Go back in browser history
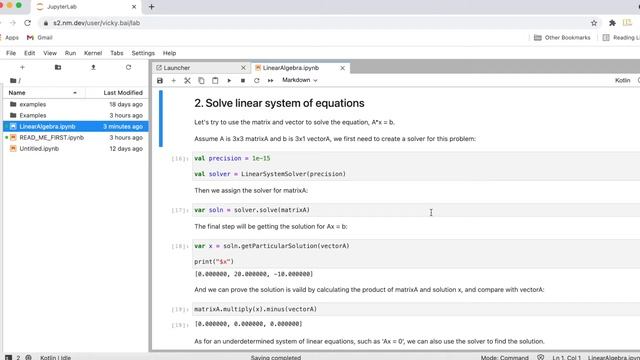 1,23
